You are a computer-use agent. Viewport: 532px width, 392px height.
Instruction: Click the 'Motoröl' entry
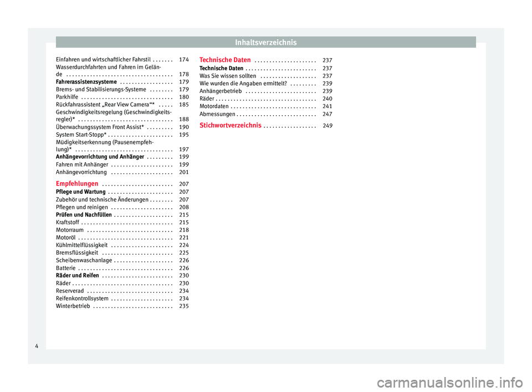pos(122,238)
